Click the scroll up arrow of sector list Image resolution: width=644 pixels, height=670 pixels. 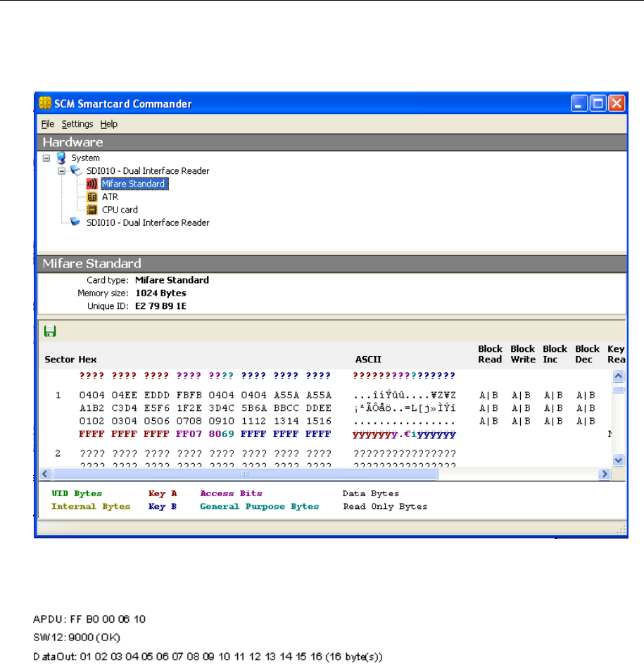coord(619,376)
